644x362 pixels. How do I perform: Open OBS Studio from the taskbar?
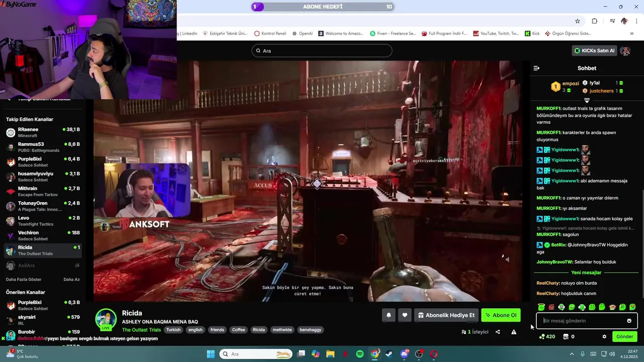pyautogui.click(x=419, y=354)
